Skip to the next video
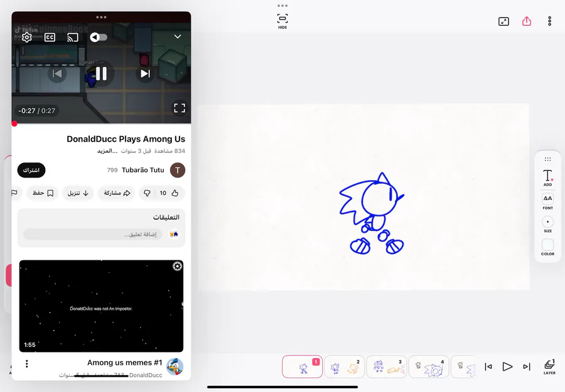Screen dimensions: 565x392 click(x=145, y=73)
